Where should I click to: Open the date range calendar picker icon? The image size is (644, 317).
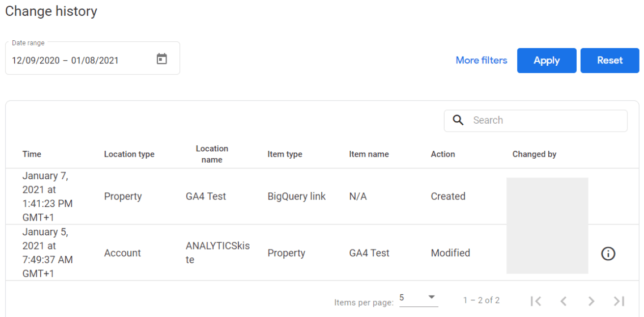coord(162,59)
